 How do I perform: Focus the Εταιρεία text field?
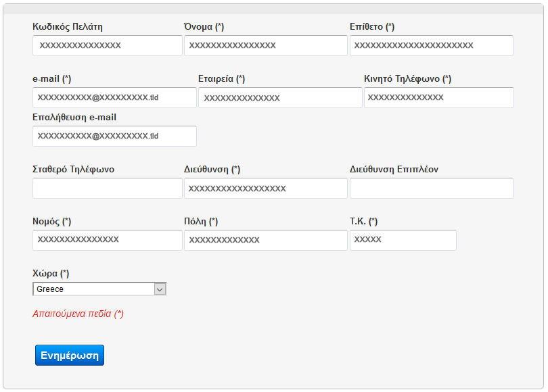point(280,98)
